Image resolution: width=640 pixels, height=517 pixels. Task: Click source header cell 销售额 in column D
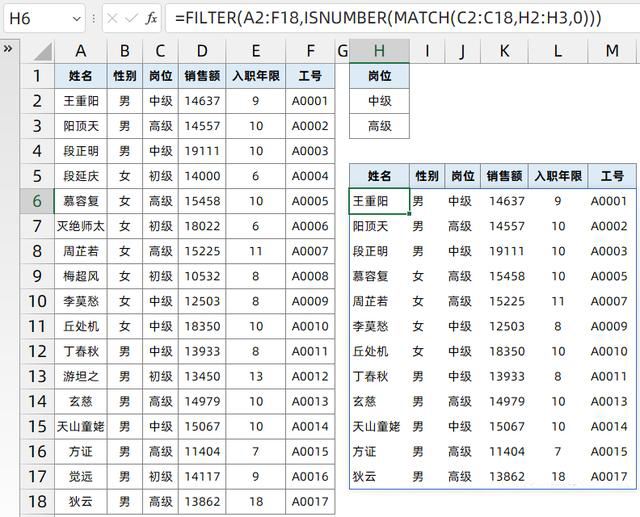click(203, 76)
